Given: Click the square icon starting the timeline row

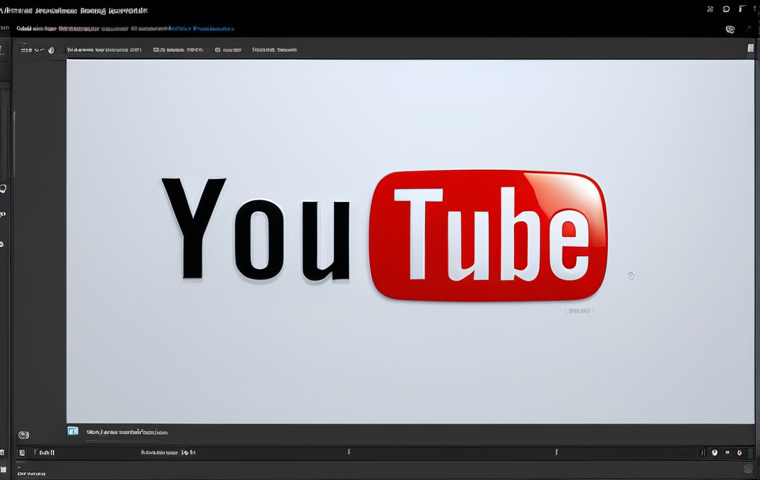Looking at the screenshot, I should coord(22,453).
